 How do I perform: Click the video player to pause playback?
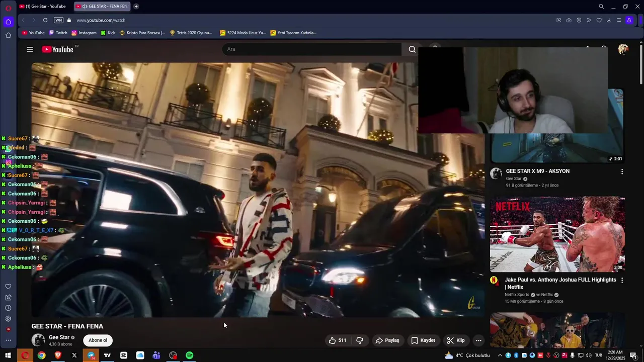(258, 190)
